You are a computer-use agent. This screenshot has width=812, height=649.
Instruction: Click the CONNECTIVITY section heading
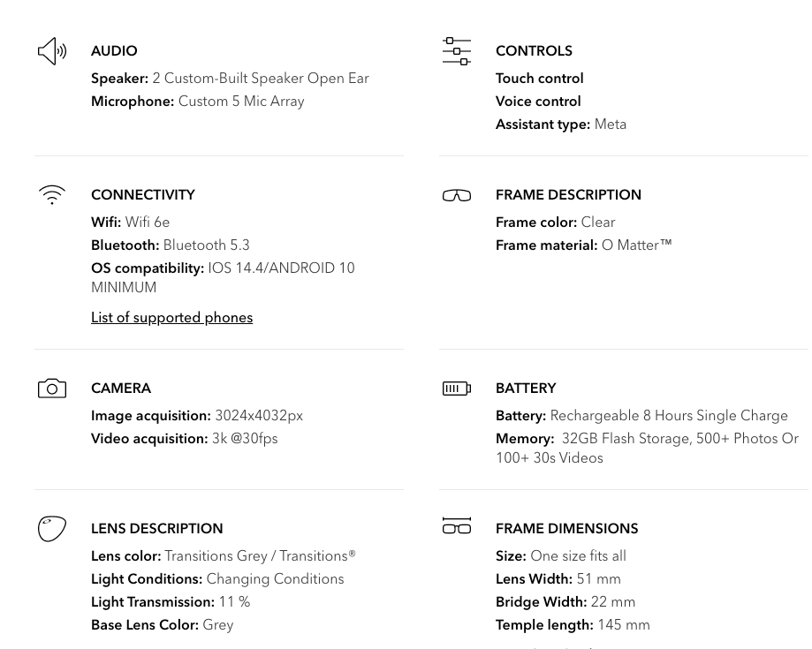[x=143, y=195]
